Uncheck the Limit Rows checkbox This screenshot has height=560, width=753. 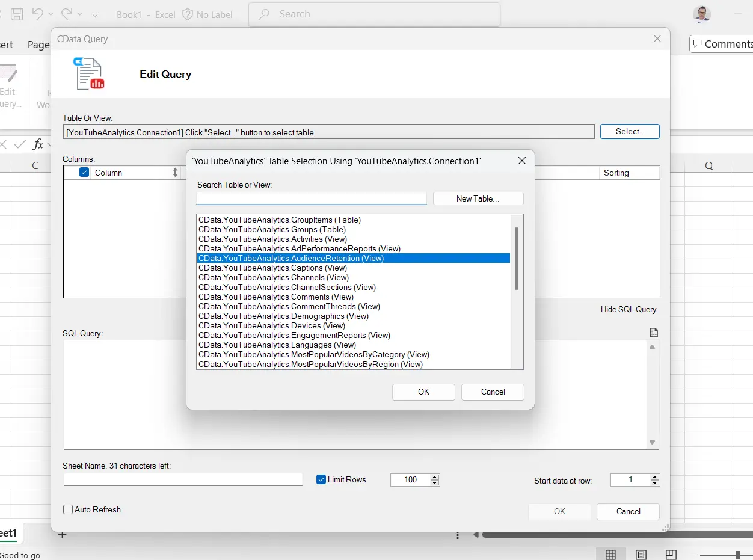(321, 479)
